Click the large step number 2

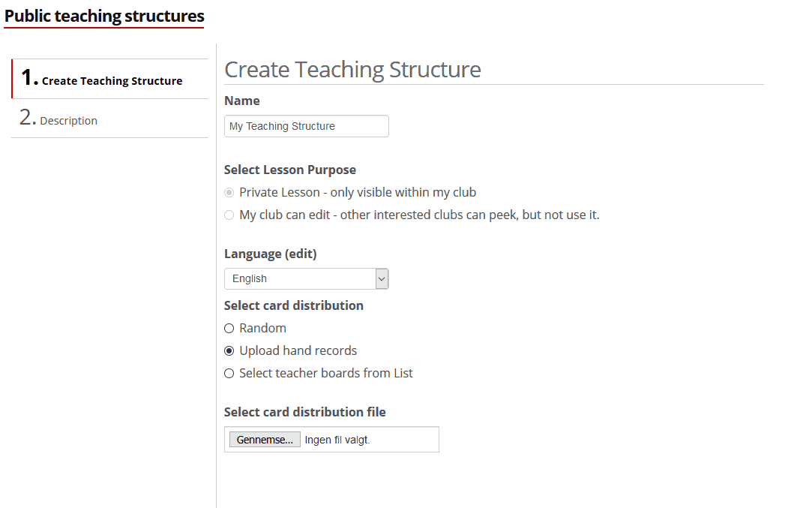coord(28,118)
